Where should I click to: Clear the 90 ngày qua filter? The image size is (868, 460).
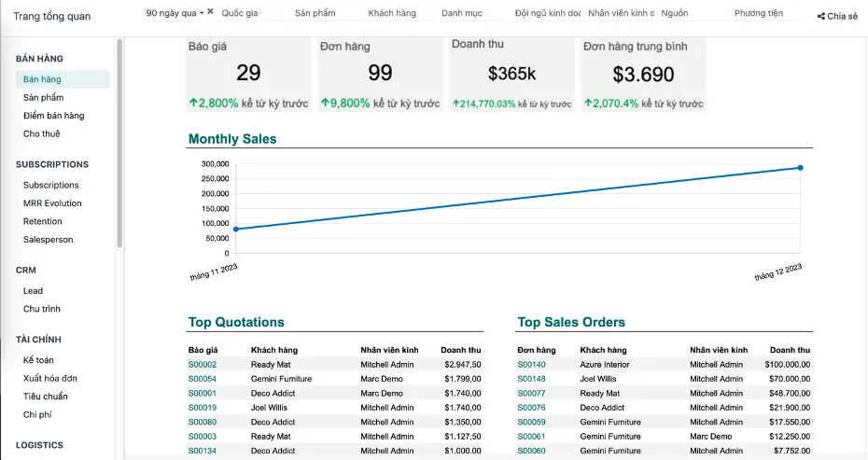click(x=210, y=12)
